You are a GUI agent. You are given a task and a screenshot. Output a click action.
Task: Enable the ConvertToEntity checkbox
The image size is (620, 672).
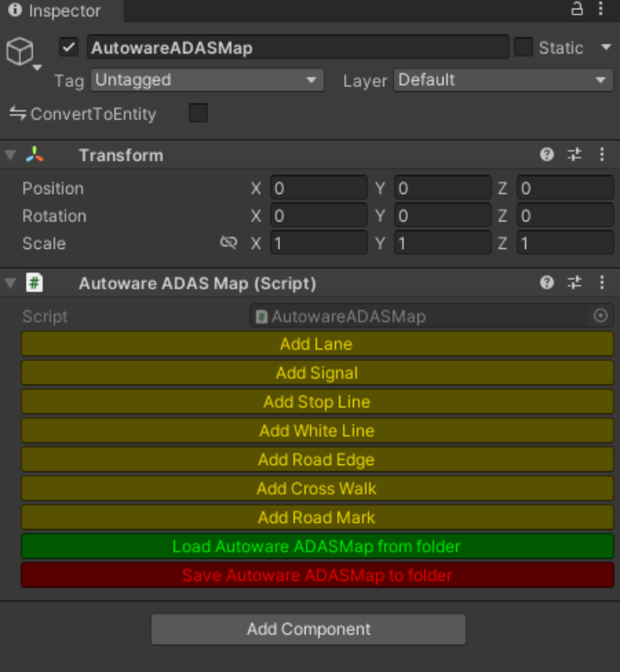pos(198,113)
